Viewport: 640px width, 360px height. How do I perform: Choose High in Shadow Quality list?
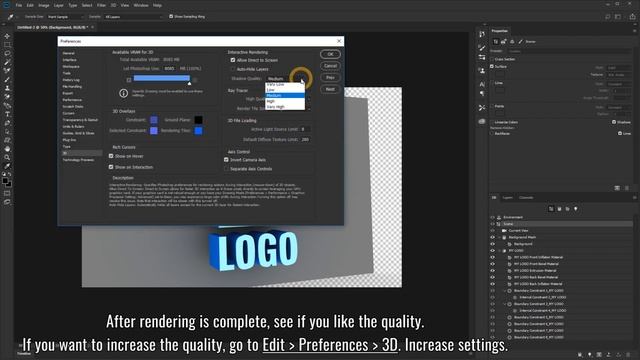point(285,101)
